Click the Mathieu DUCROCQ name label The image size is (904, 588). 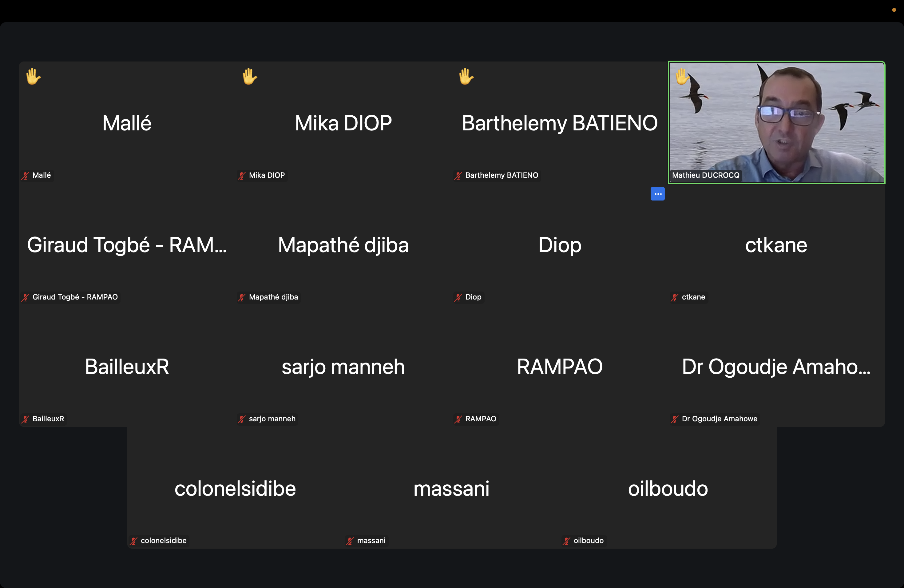click(706, 175)
